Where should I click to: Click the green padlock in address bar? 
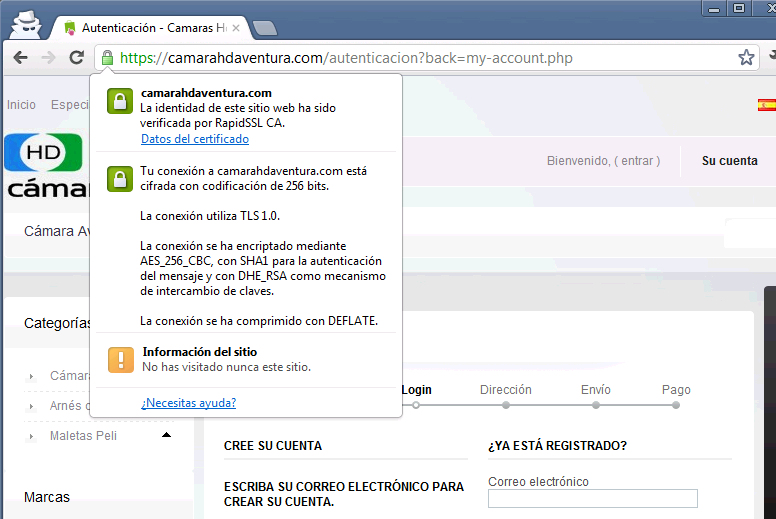[107, 58]
